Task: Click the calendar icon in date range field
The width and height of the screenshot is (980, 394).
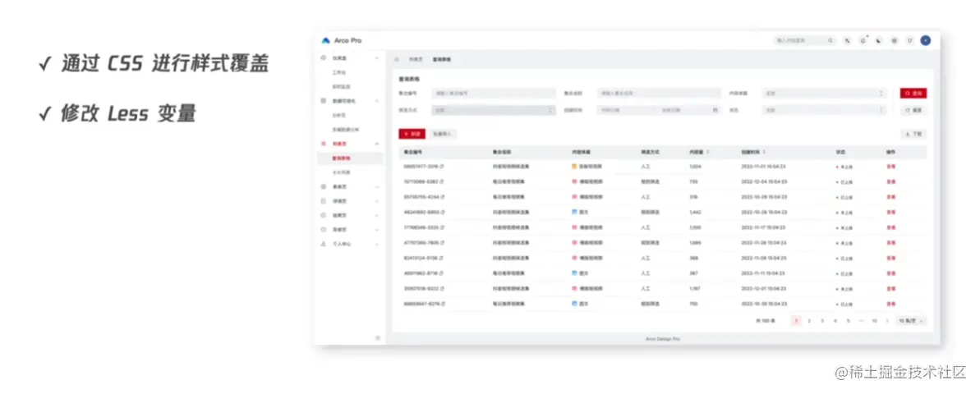Action: pyautogui.click(x=715, y=110)
